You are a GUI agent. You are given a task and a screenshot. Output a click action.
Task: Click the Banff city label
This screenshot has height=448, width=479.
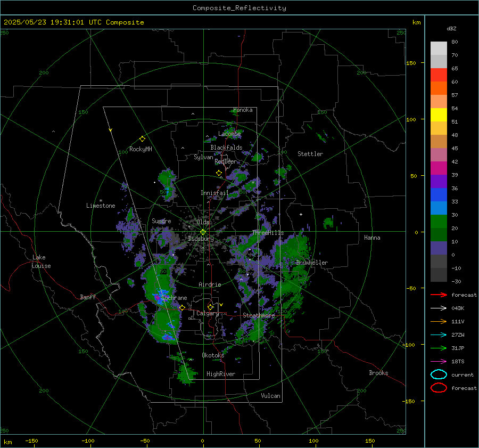pyautogui.click(x=88, y=297)
